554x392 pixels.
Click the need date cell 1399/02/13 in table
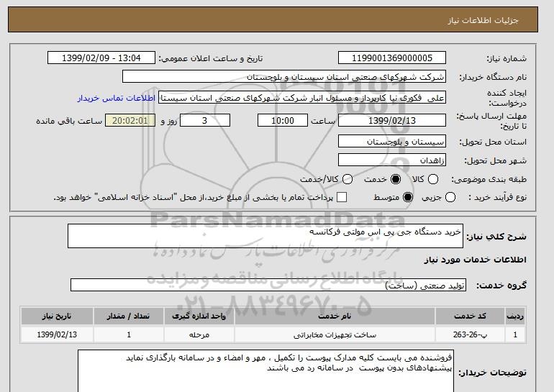[57, 334]
